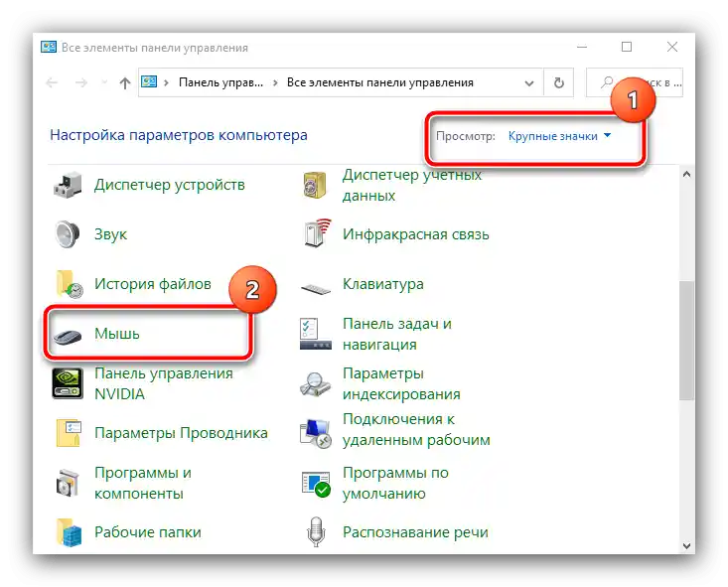728x587 pixels.
Task: Open the Диспетчер учетных данных safe icon
Action: (315, 185)
